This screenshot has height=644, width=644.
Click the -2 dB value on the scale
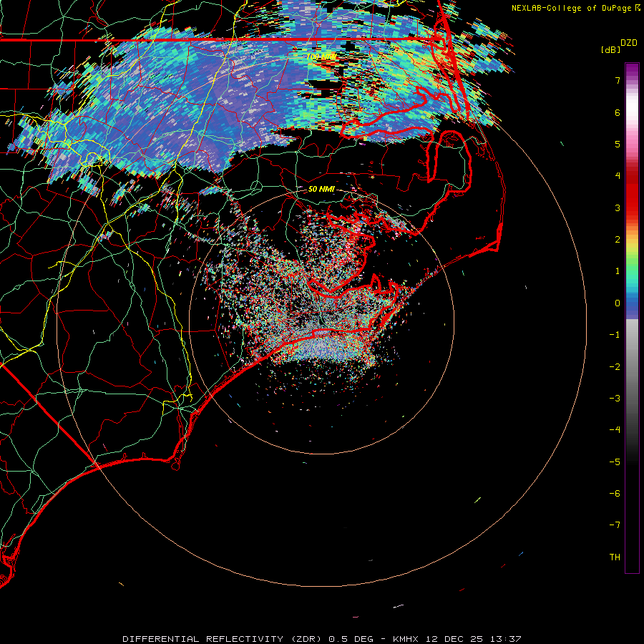tap(615, 367)
